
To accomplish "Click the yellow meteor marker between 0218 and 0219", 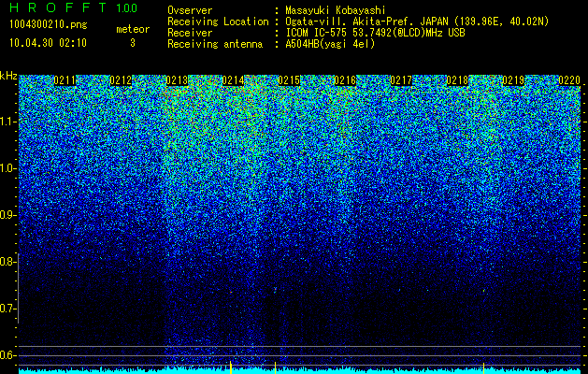I will click(x=483, y=368).
